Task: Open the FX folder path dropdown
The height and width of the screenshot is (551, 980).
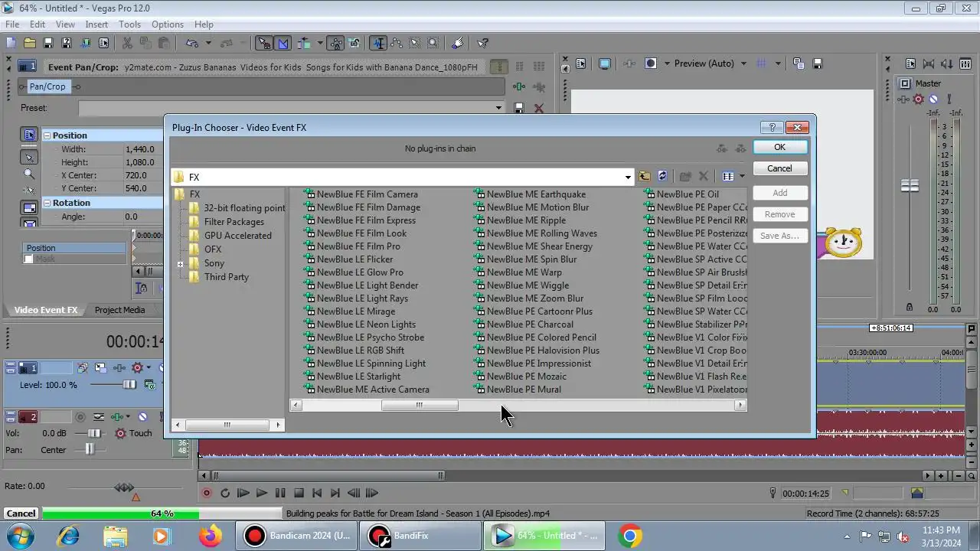Action: tap(628, 177)
